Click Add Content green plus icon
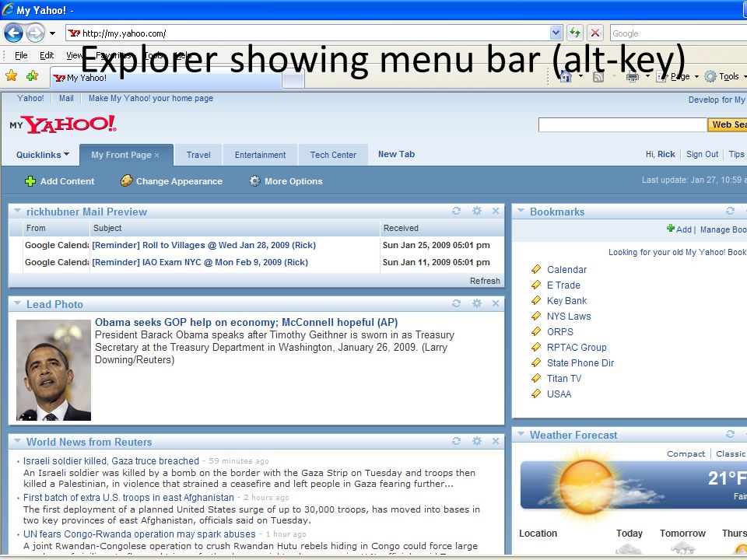Image resolution: width=747 pixels, height=560 pixels. point(30,181)
